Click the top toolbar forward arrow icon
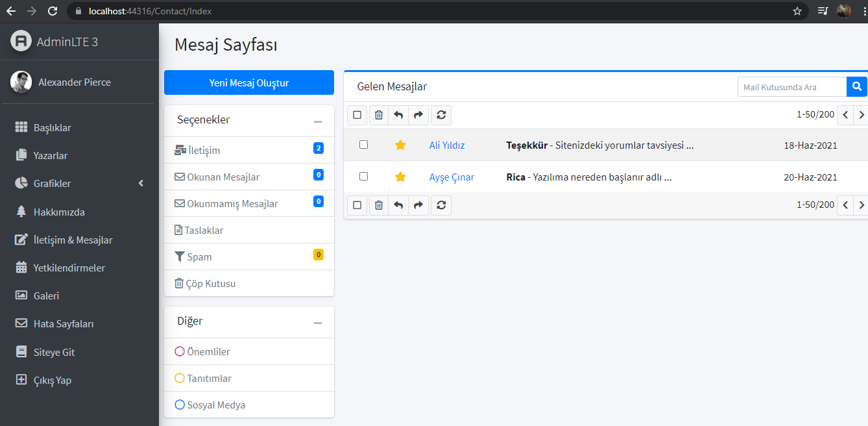The image size is (868, 426). [418, 115]
